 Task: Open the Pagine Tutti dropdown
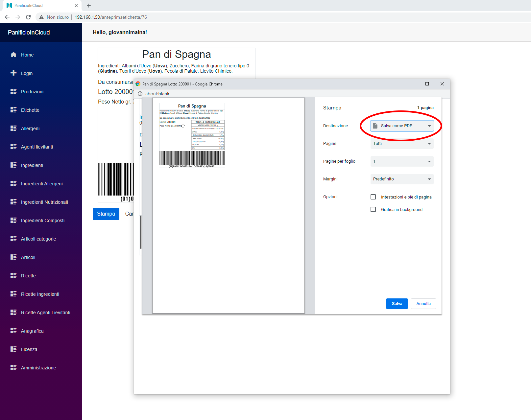[x=402, y=144]
